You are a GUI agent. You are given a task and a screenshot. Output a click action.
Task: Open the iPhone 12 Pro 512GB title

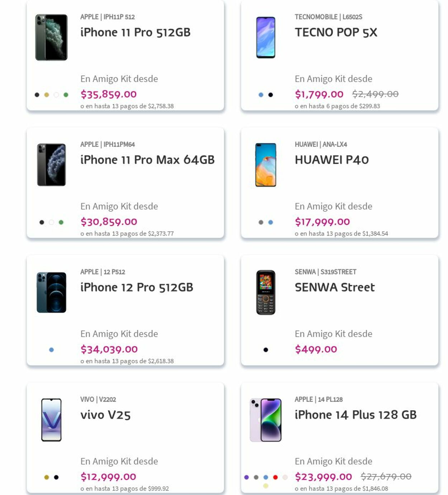point(137,287)
